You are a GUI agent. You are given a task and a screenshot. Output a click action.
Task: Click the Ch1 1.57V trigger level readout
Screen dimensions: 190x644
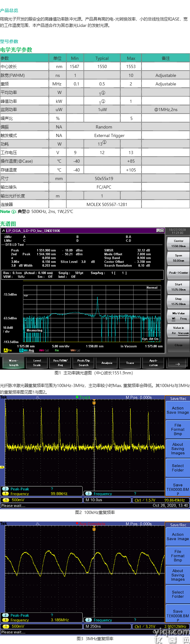click(x=145, y=500)
